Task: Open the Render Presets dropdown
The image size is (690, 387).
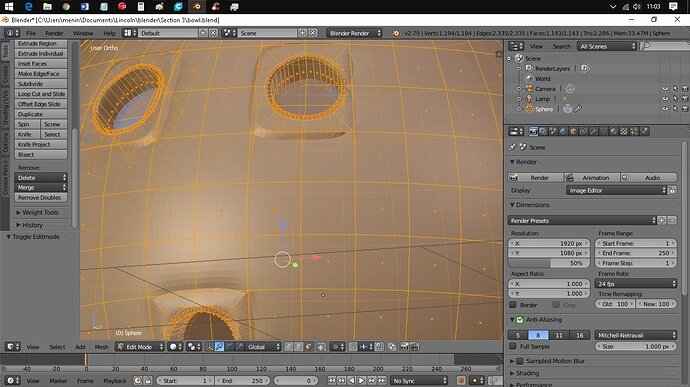Action: (582, 221)
